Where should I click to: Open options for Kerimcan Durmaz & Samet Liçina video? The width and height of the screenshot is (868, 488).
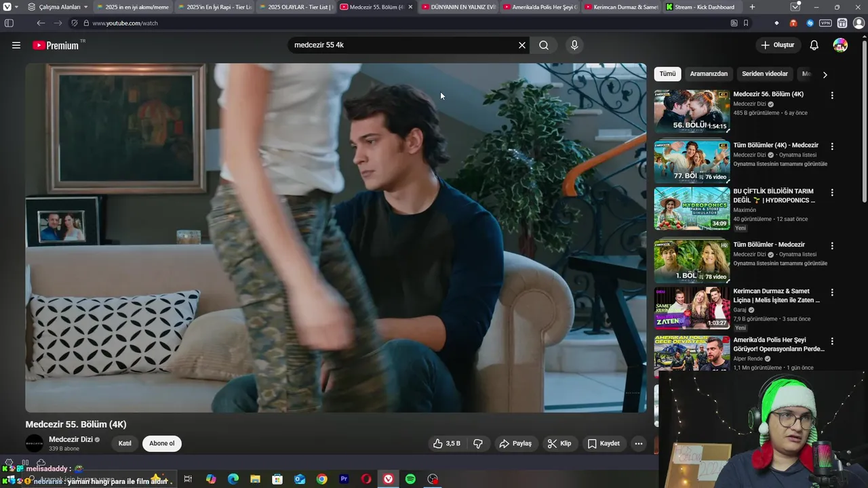[832, 292]
